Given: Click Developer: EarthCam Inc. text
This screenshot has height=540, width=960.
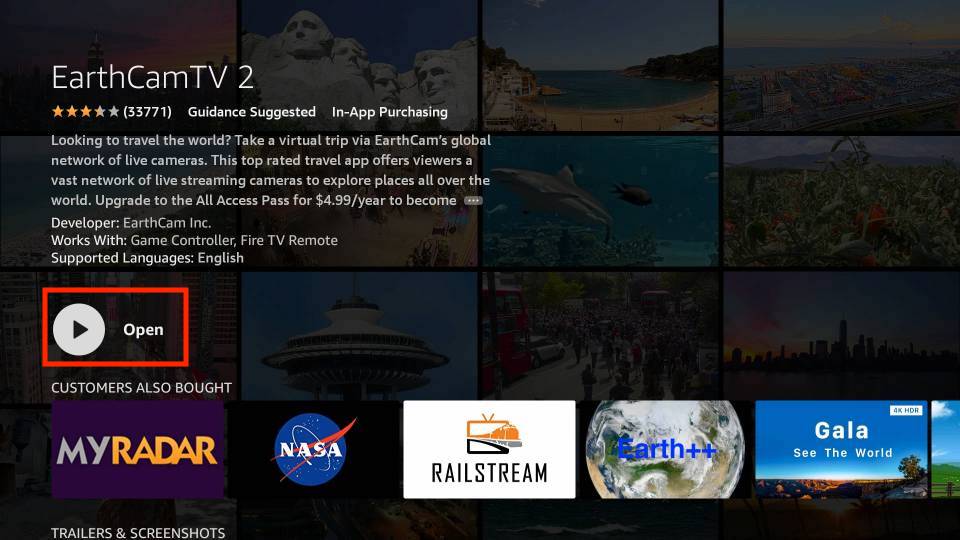Looking at the screenshot, I should click(131, 223).
